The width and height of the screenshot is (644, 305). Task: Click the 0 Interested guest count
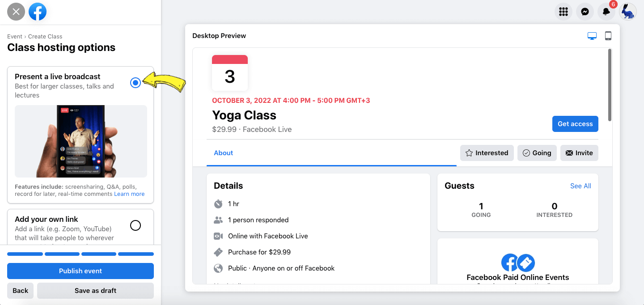[x=555, y=210]
